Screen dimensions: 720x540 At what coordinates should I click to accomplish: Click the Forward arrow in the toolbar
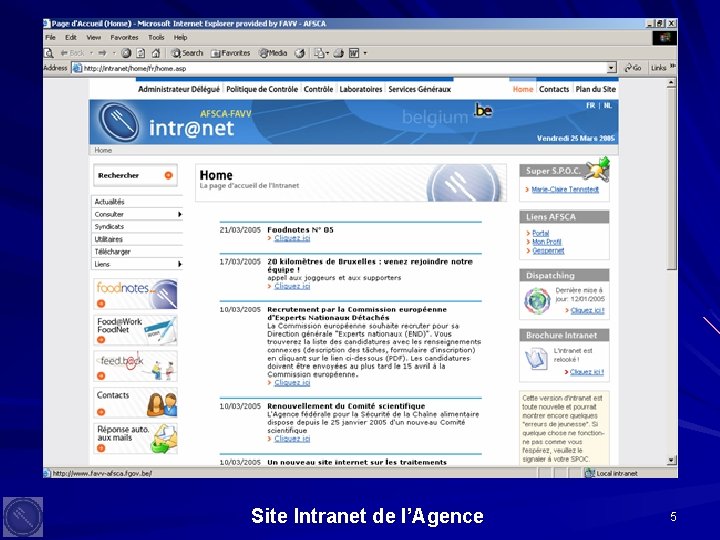[x=102, y=53]
